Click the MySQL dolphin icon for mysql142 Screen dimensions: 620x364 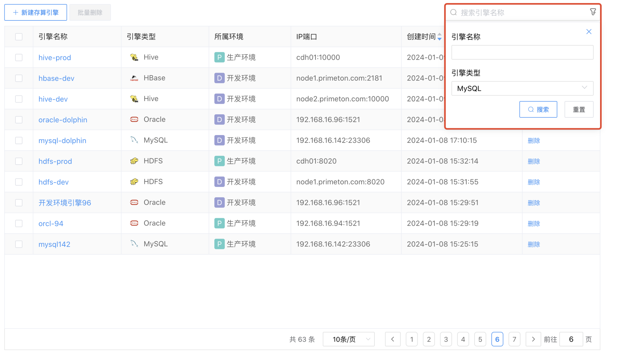(x=134, y=244)
